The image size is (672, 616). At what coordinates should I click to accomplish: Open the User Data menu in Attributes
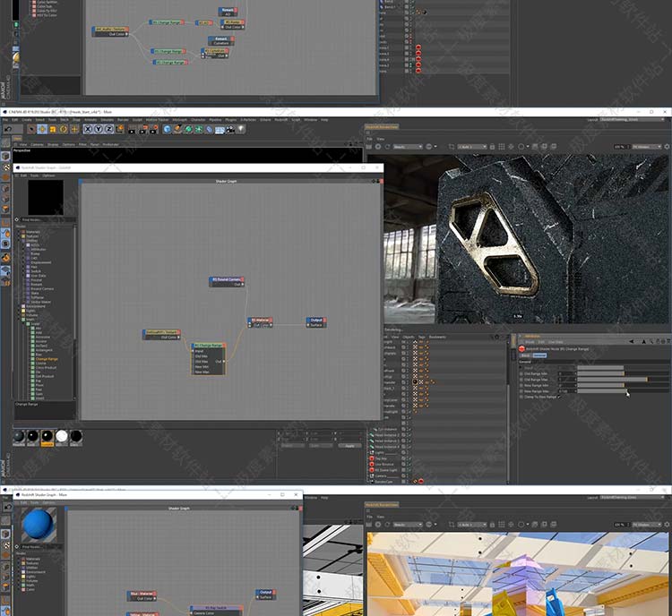pos(556,342)
